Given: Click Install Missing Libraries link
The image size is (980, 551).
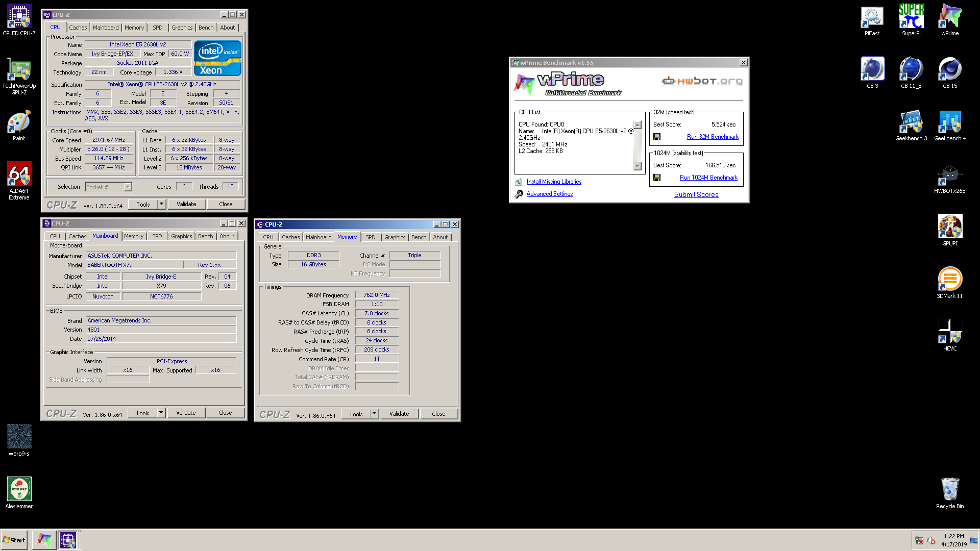Looking at the screenshot, I should click(x=554, y=182).
